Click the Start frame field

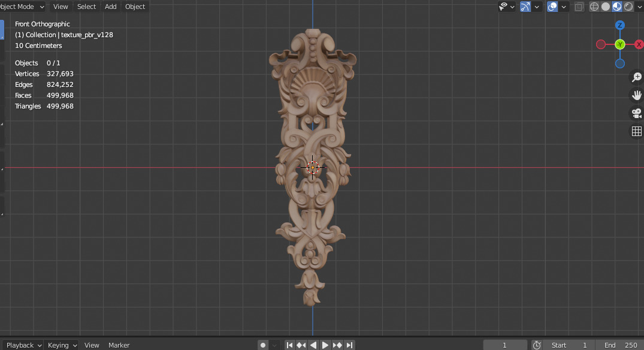569,345
